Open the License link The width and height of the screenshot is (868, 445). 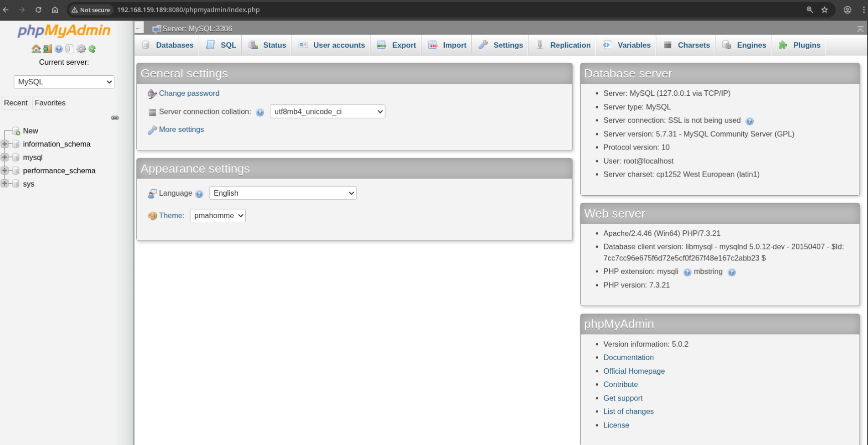[x=616, y=425]
